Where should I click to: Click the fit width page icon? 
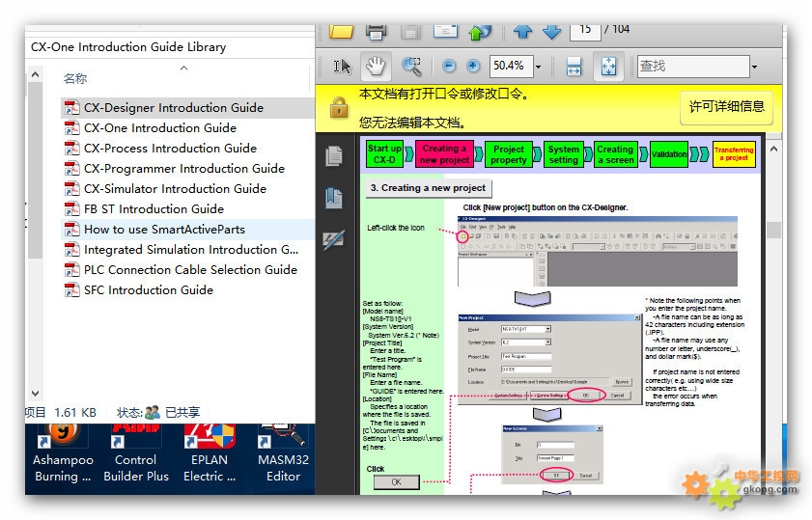pyautogui.click(x=574, y=67)
